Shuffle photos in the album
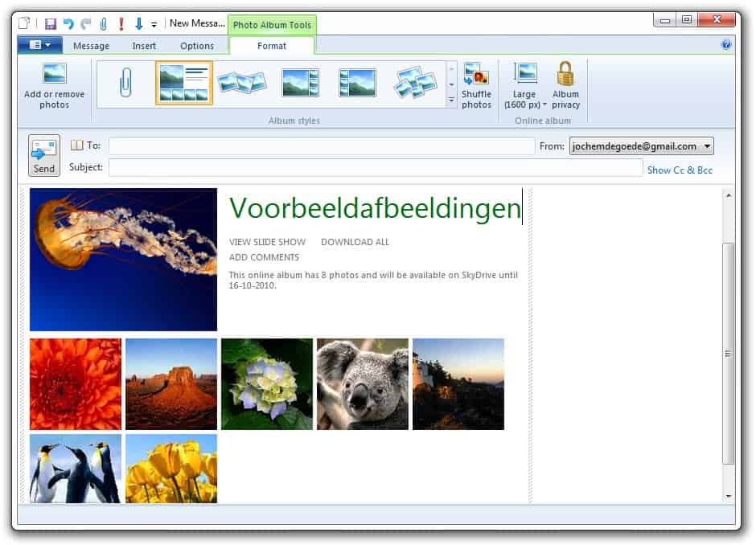 point(476,85)
